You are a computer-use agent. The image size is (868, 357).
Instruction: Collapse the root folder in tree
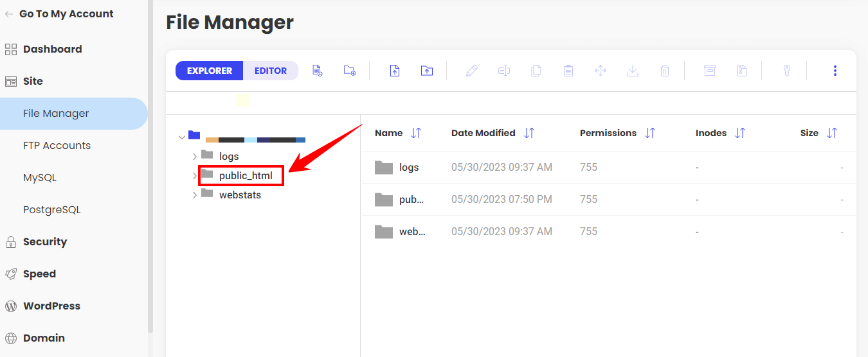click(182, 137)
